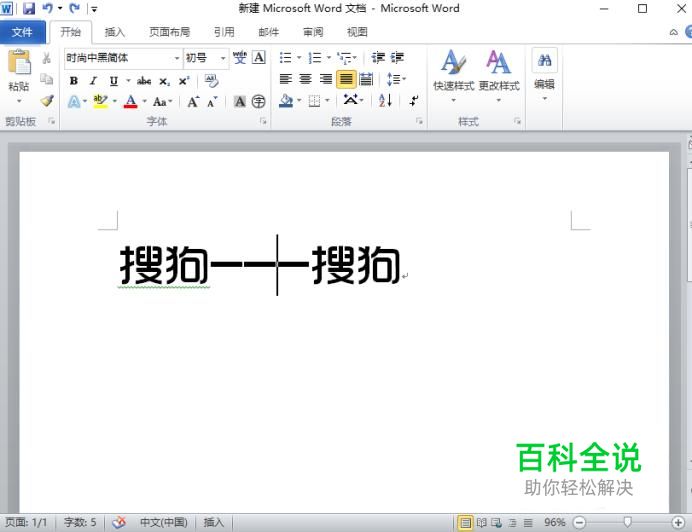Click the character border A icon
This screenshot has height=532, width=692.
[x=259, y=57]
